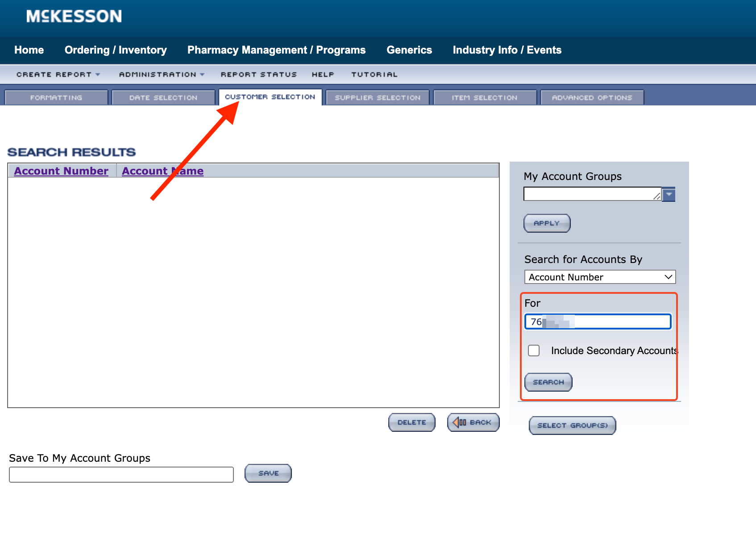The width and height of the screenshot is (756, 551).
Task: Open the Item Selection tab
Action: point(485,97)
